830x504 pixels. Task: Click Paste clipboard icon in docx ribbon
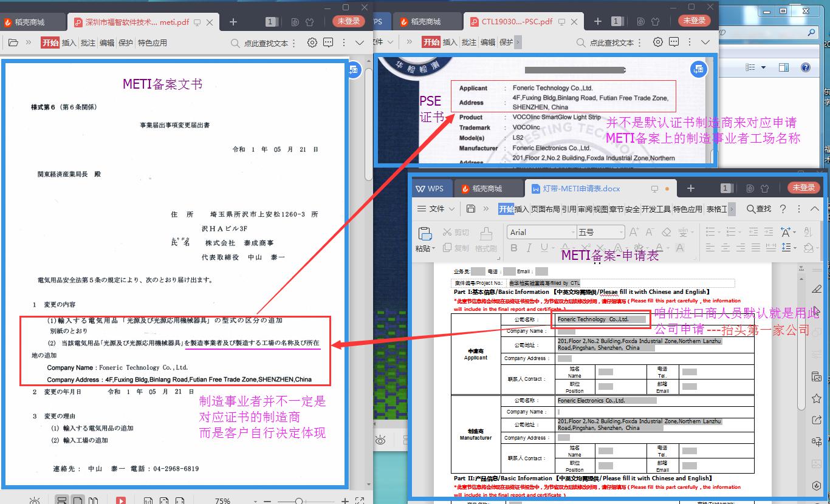tap(425, 234)
